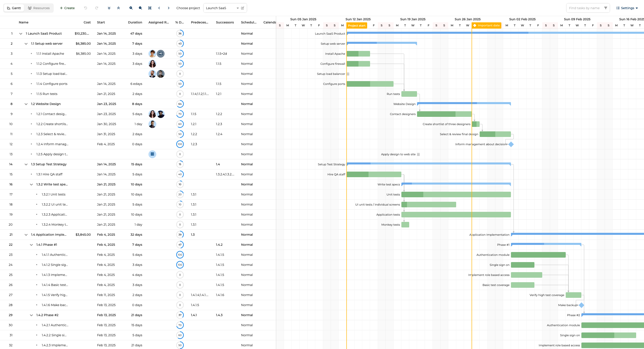644x349 pixels.
Task: Zoom out with the magnifier minus icon
Action: (140, 8)
